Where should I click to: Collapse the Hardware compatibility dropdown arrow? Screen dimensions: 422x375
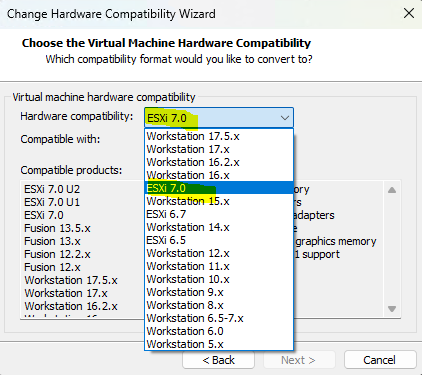(285, 118)
